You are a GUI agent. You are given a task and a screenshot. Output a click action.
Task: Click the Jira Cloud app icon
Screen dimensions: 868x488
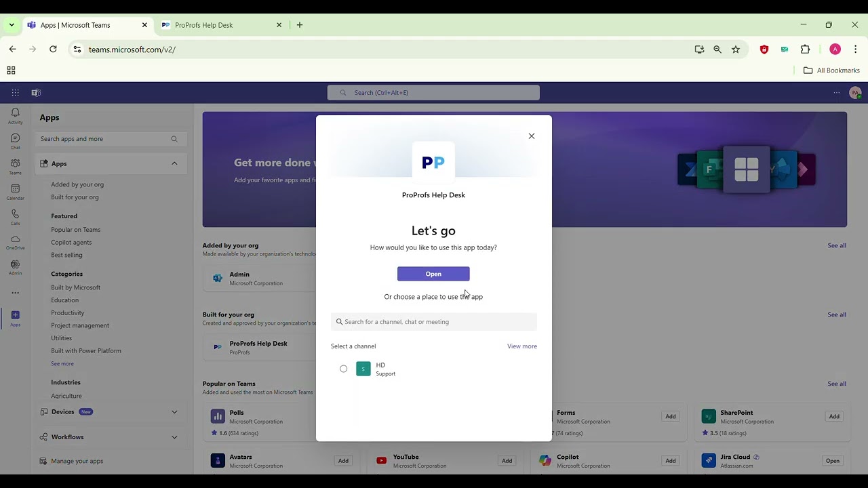click(x=709, y=461)
